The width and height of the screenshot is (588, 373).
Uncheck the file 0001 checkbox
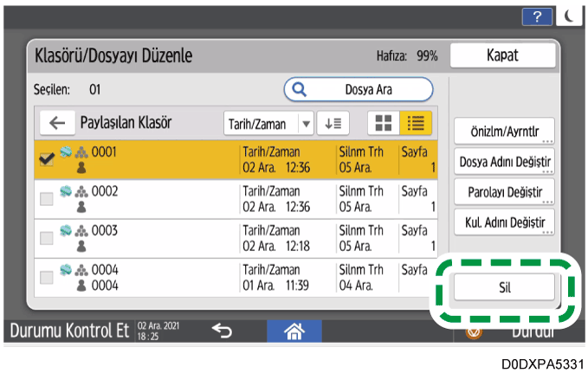46,159
